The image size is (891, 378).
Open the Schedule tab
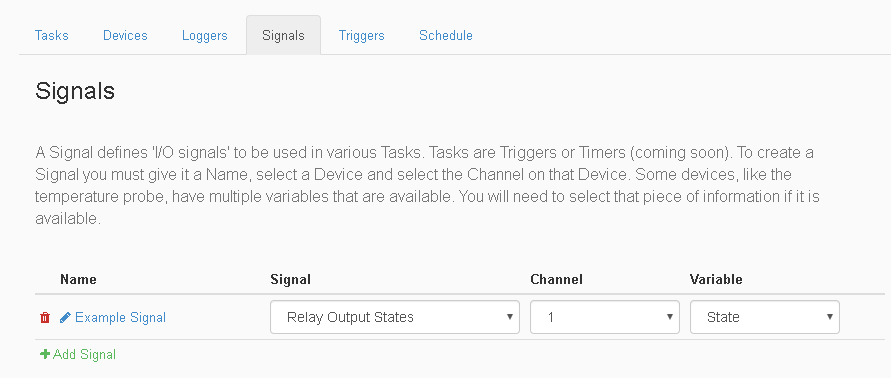coord(446,35)
